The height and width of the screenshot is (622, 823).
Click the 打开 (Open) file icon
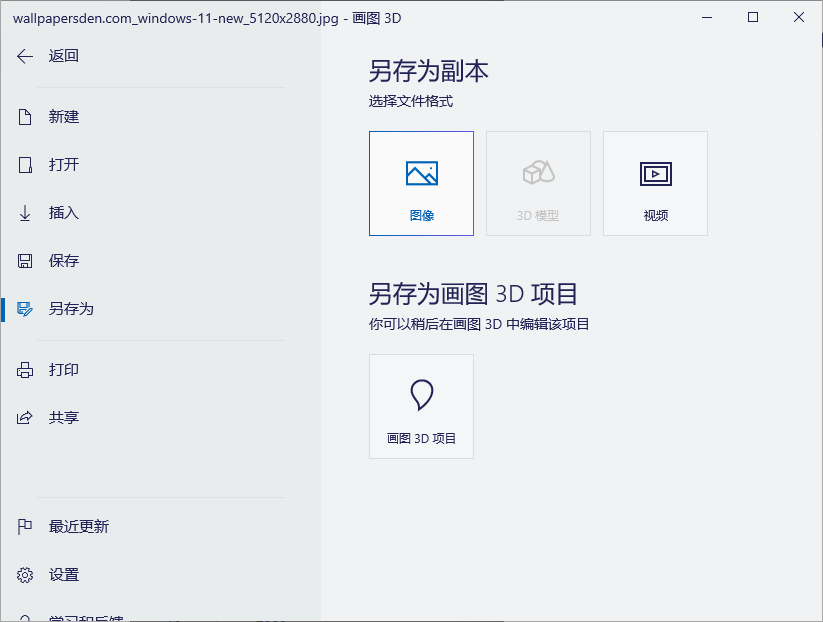[24, 165]
